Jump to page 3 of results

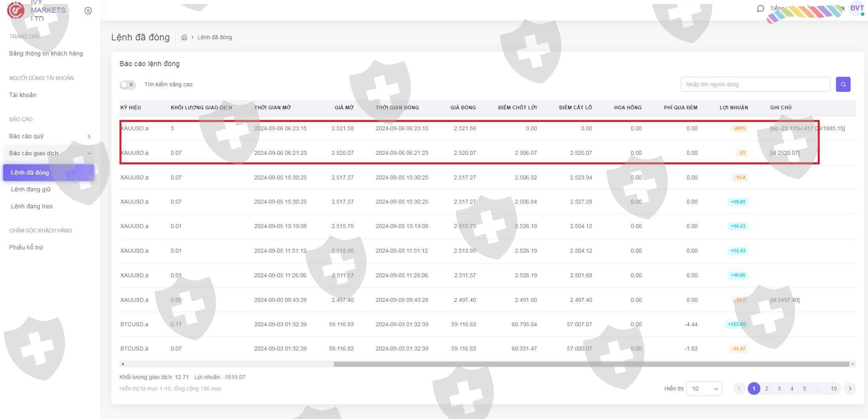(x=779, y=389)
